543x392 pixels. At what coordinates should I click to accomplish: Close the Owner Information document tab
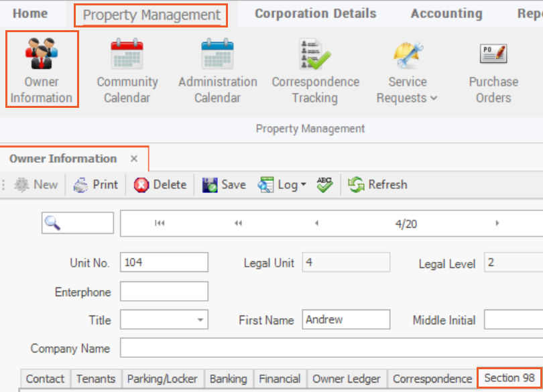click(134, 159)
